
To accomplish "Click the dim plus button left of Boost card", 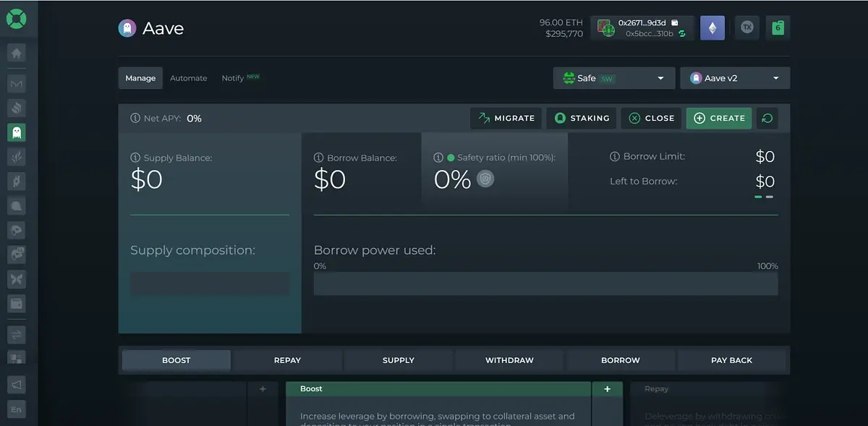I will 263,389.
